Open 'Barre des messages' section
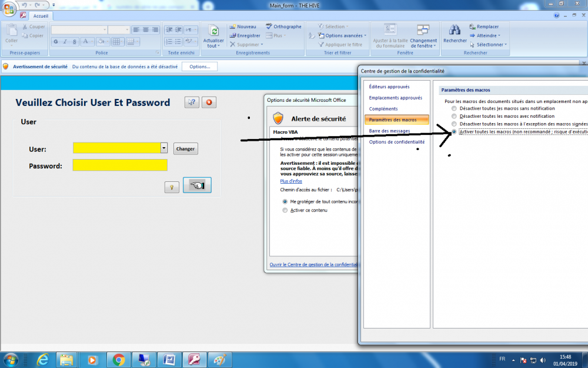Image resolution: width=588 pixels, height=368 pixels. click(389, 131)
